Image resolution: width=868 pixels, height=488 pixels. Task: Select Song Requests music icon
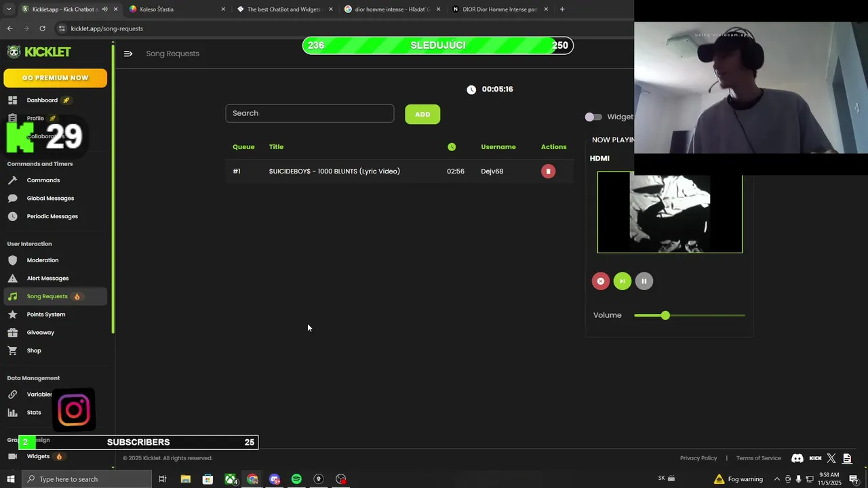point(12,296)
